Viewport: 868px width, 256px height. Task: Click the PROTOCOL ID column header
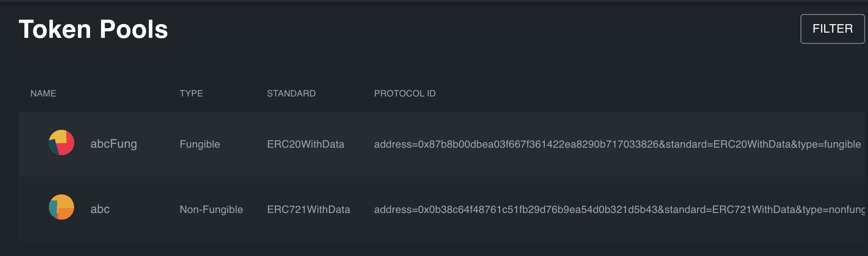tap(404, 93)
